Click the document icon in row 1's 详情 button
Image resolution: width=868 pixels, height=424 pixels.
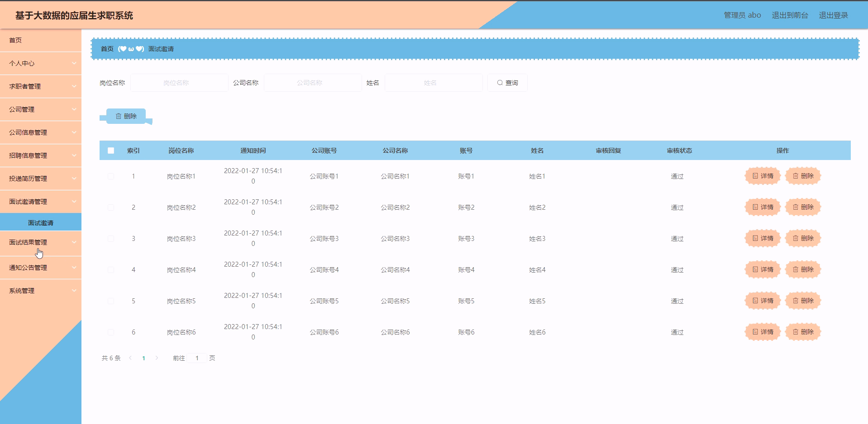pos(754,176)
